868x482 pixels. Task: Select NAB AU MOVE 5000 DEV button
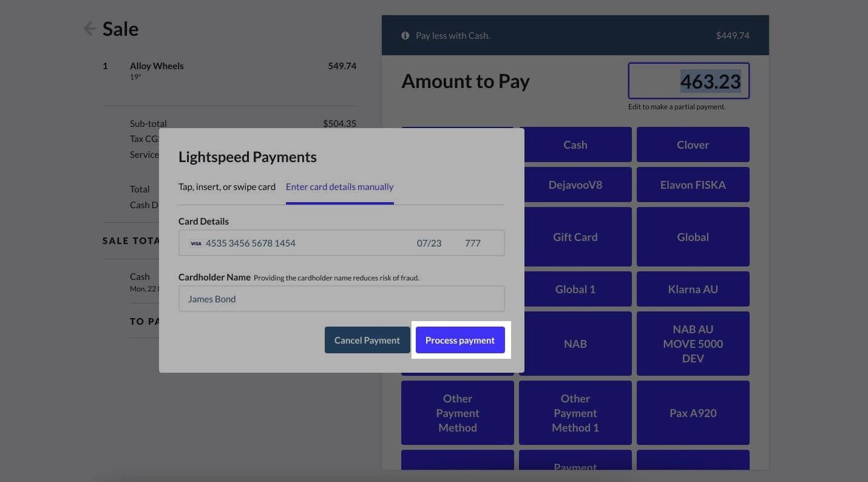coord(693,344)
